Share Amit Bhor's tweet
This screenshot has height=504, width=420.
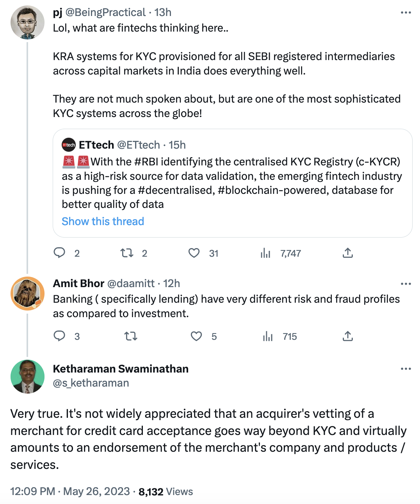347,336
